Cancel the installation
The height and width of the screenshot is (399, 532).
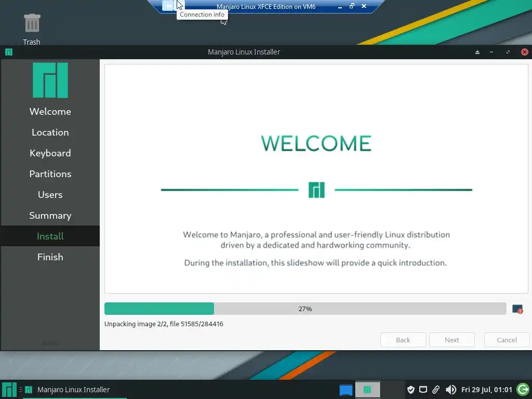tap(507, 340)
